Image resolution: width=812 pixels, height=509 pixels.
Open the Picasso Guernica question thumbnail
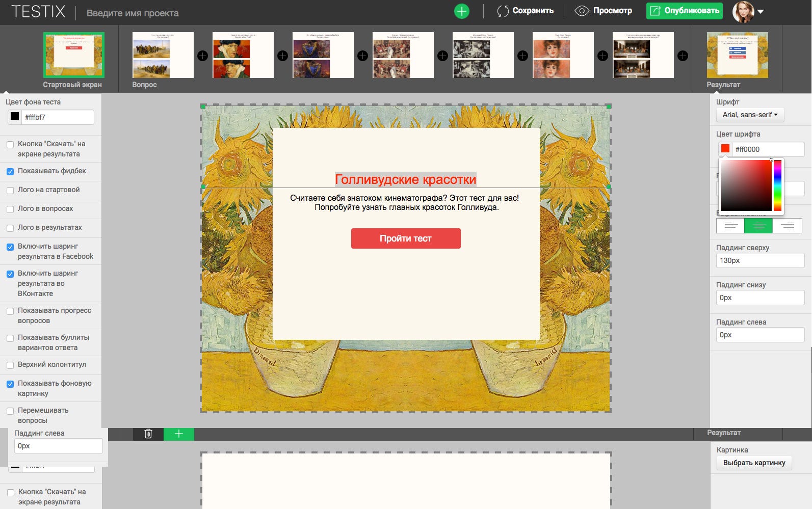coord(483,55)
